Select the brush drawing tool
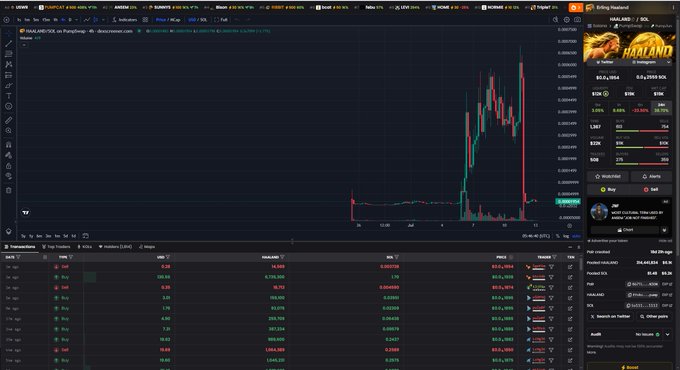This screenshot has height=370, width=680. (x=8, y=85)
